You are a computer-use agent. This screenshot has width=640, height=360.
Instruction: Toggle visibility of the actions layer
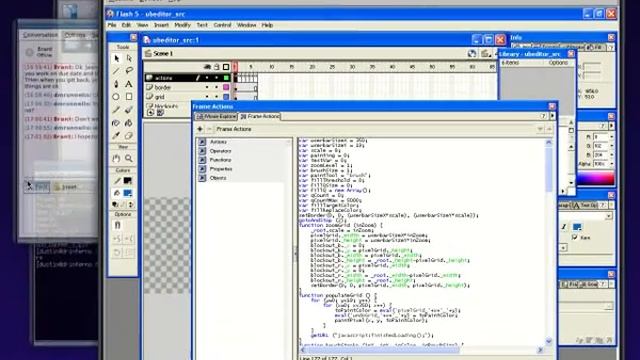click(x=207, y=78)
